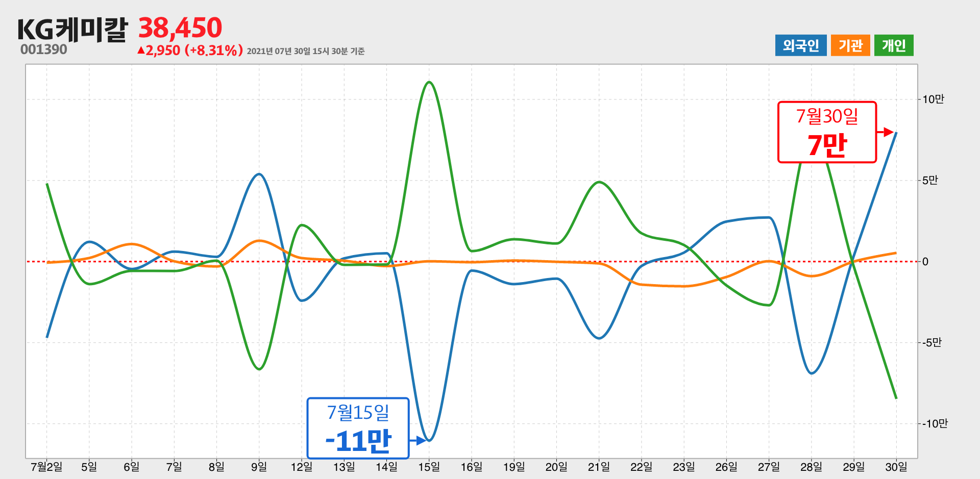Click the 15일 x-axis date label
This screenshot has width=980, height=479.
click(429, 467)
